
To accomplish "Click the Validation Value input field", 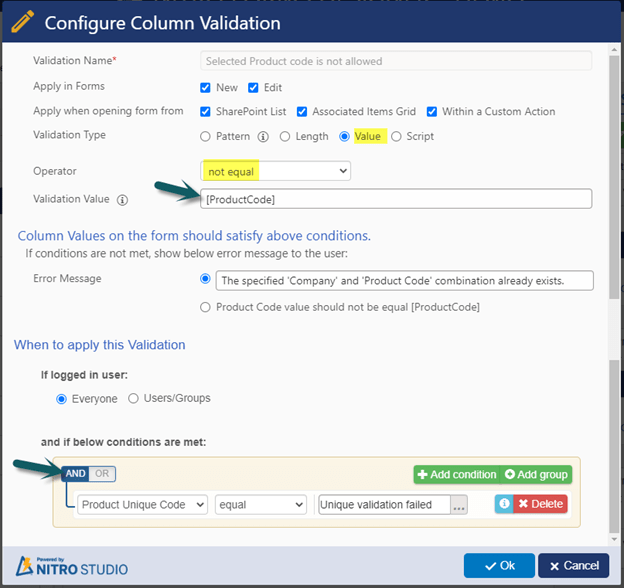I will click(x=396, y=199).
